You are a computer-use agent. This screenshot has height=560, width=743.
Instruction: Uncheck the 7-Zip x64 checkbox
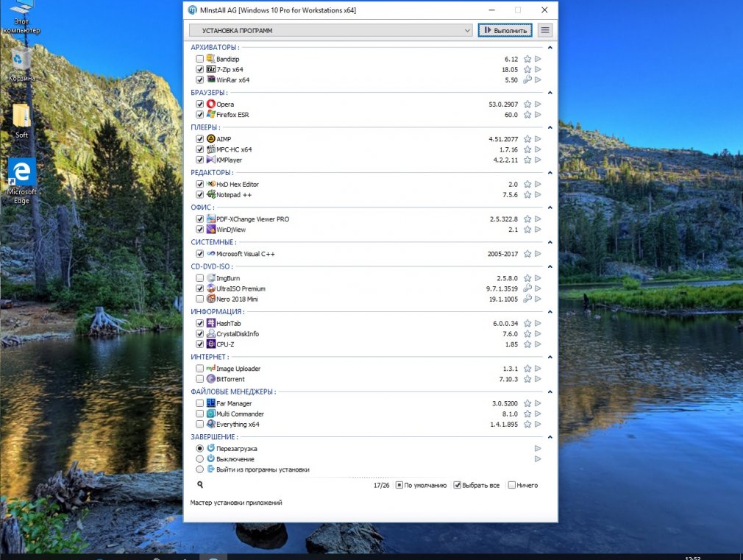click(x=199, y=69)
